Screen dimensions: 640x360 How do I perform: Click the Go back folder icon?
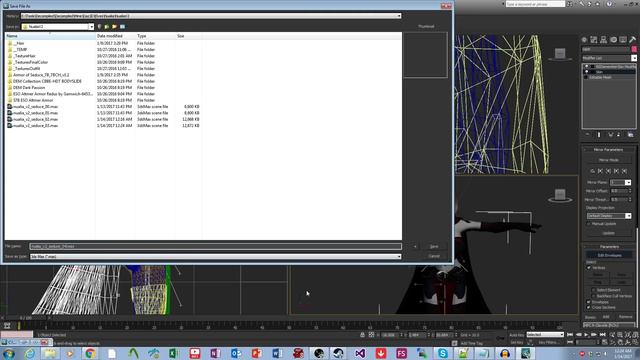(x=99, y=27)
